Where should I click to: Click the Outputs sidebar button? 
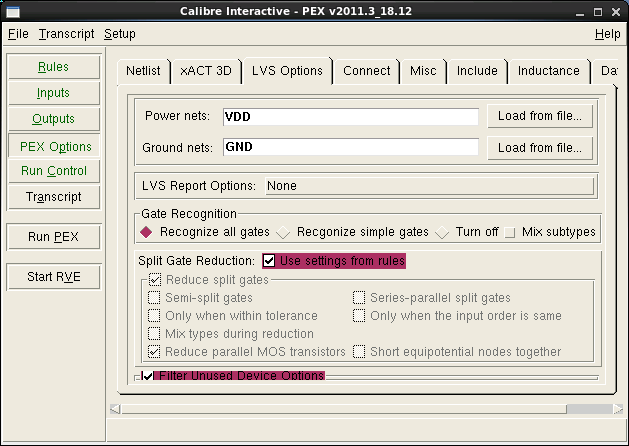pyautogui.click(x=54, y=119)
